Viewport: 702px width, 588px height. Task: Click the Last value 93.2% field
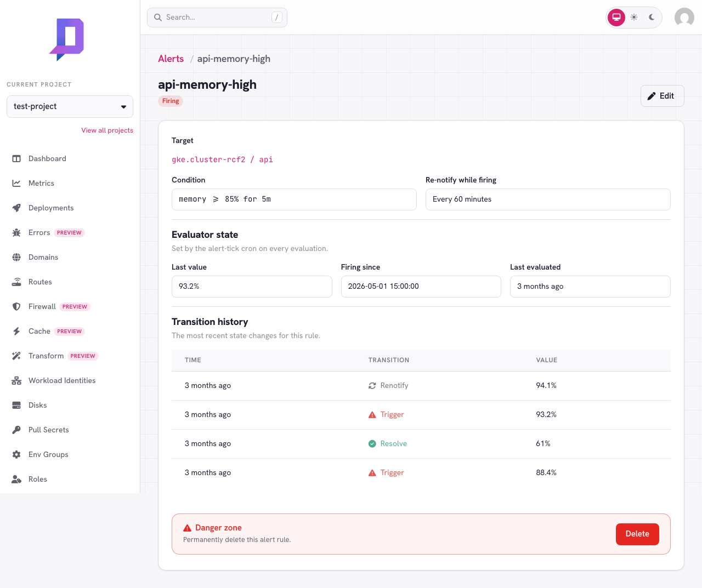252,287
